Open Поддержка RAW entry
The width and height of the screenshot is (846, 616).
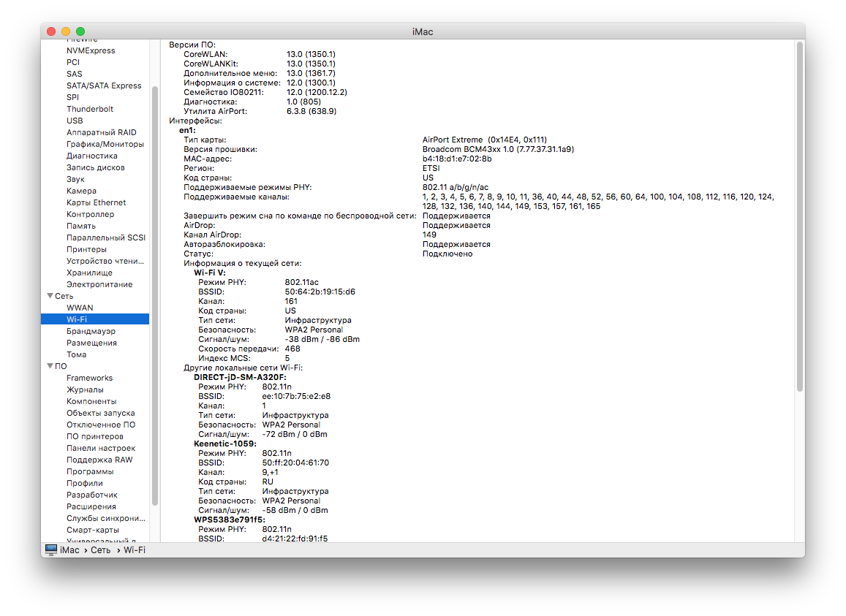point(99,460)
